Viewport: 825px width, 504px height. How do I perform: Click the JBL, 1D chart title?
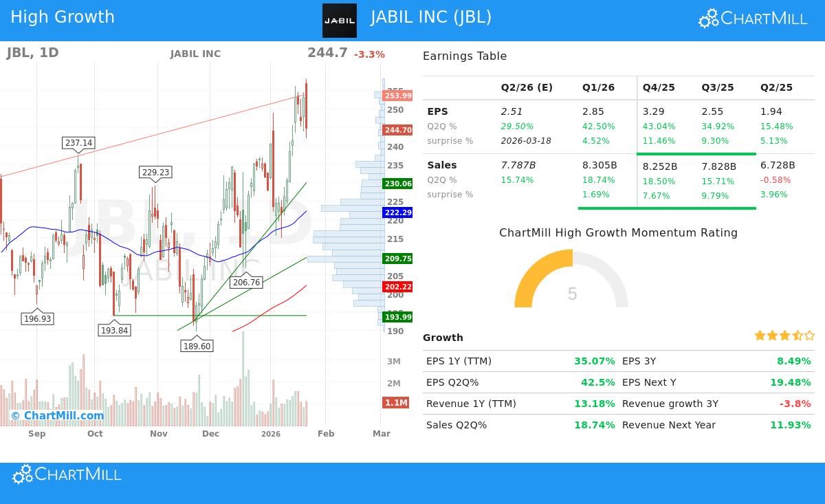pyautogui.click(x=32, y=52)
